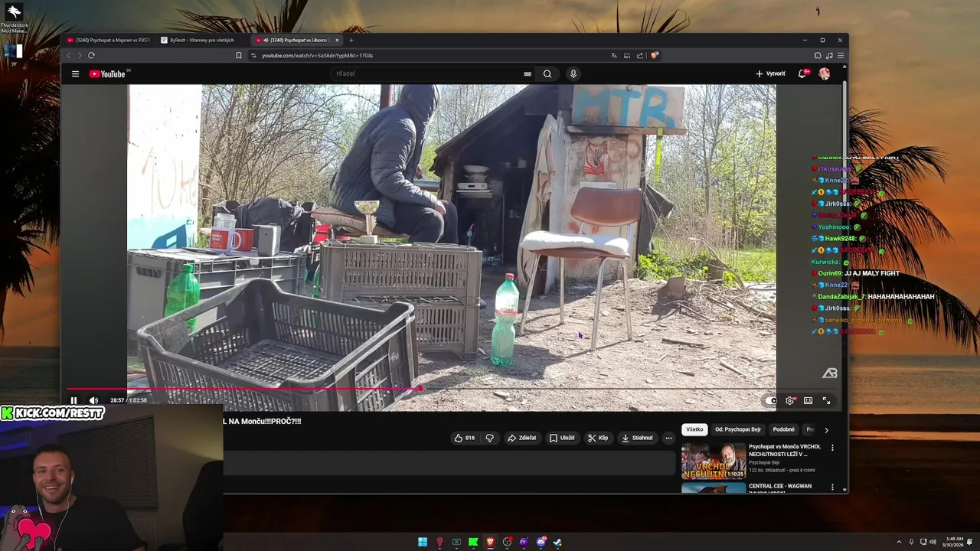Open YouTube notifications bell
Image resolution: width=980 pixels, height=551 pixels.
point(802,73)
